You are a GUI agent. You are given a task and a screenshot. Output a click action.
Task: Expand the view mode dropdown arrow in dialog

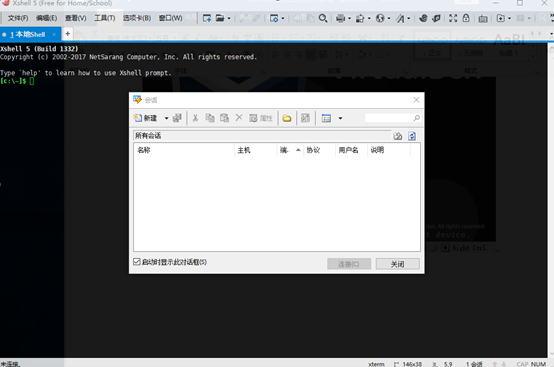point(340,118)
